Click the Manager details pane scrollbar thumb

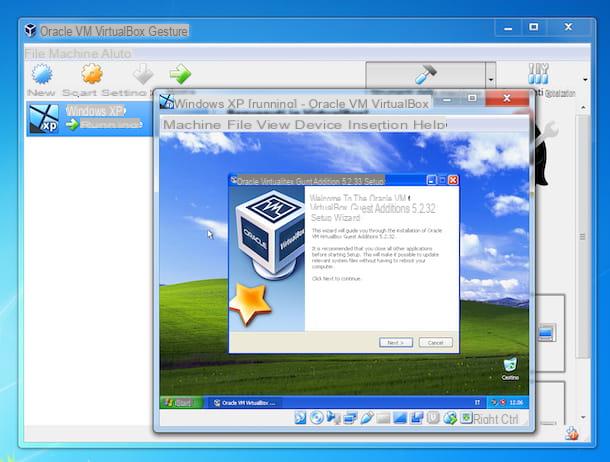tap(582, 236)
